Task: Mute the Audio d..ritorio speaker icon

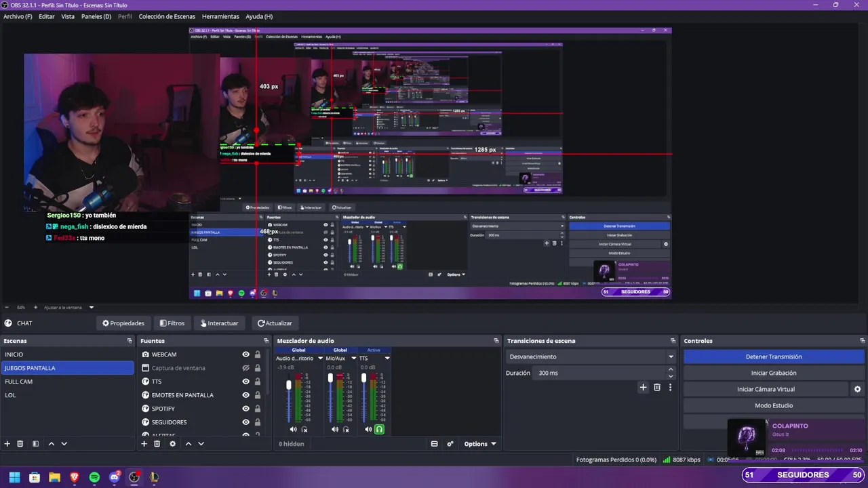Action: (x=293, y=429)
